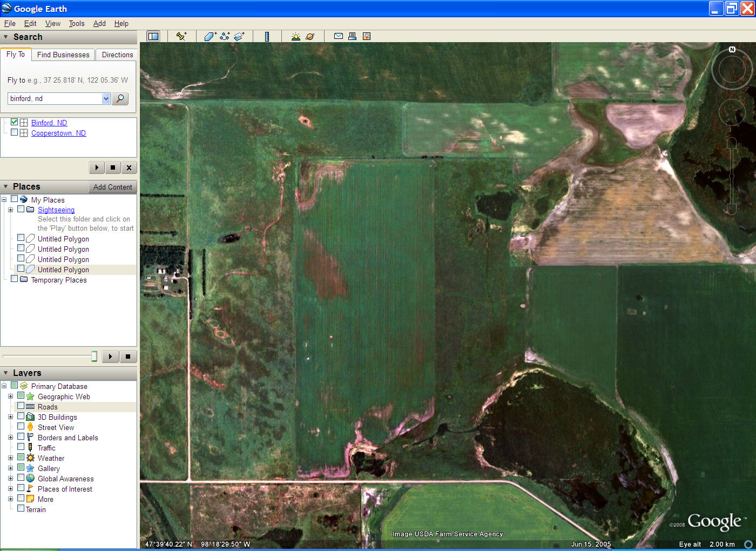Screen dimensions: 756x551
Task: Check the first Untitled Polygon checkbox
Action: tap(21, 238)
